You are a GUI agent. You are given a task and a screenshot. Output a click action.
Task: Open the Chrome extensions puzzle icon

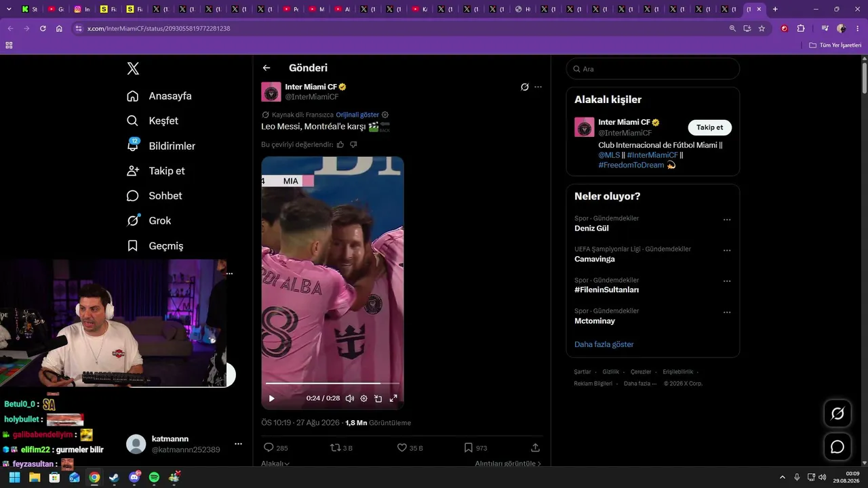[801, 28]
